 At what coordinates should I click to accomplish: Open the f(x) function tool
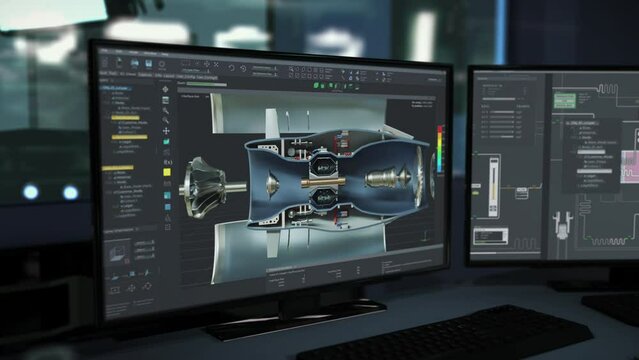click(167, 162)
